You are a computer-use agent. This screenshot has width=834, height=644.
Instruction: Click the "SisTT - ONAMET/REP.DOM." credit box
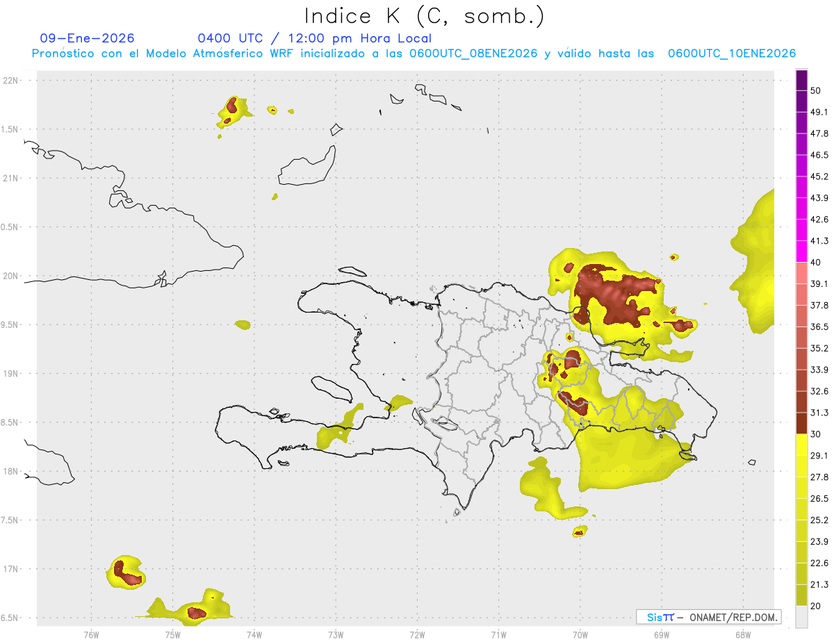709,617
